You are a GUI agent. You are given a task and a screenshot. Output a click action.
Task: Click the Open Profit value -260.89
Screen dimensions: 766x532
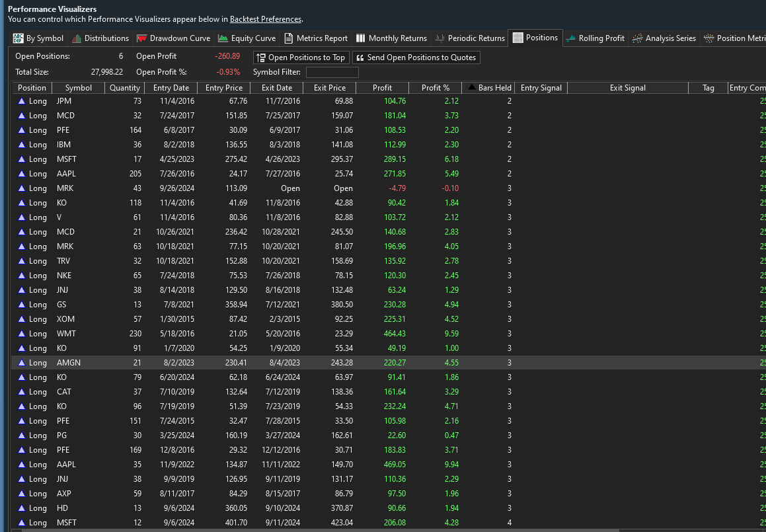(x=227, y=56)
